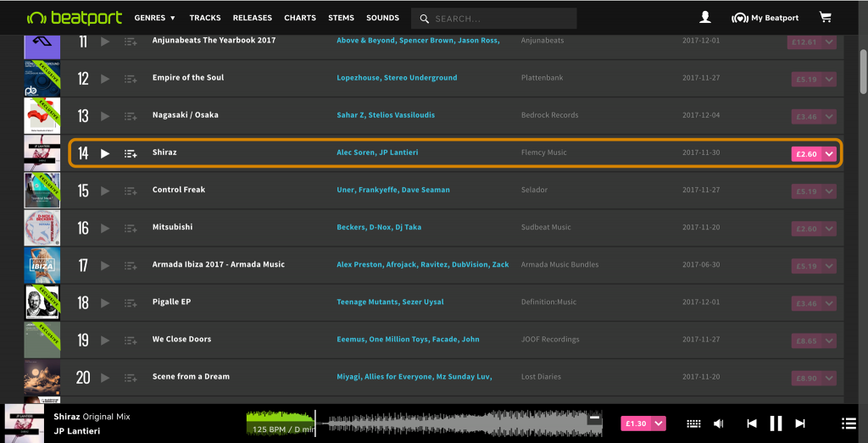
Task: Play the Shiraz release
Action: pos(105,153)
